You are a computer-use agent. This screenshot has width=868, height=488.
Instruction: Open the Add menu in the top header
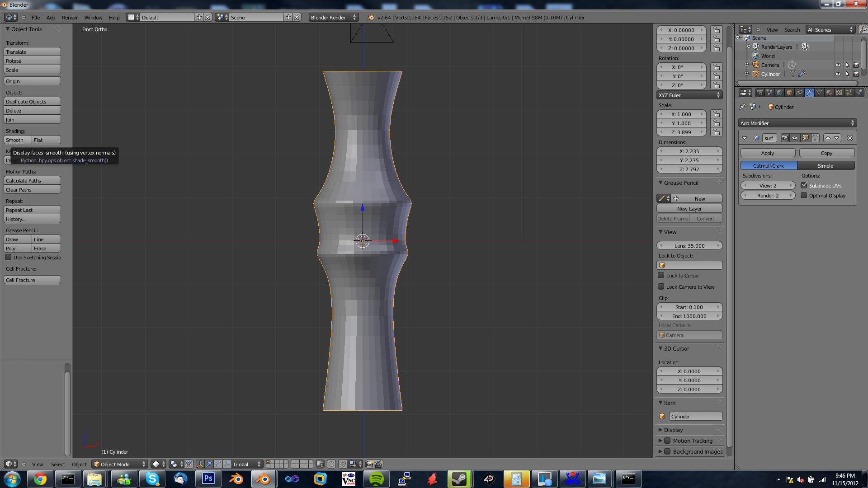(51, 18)
